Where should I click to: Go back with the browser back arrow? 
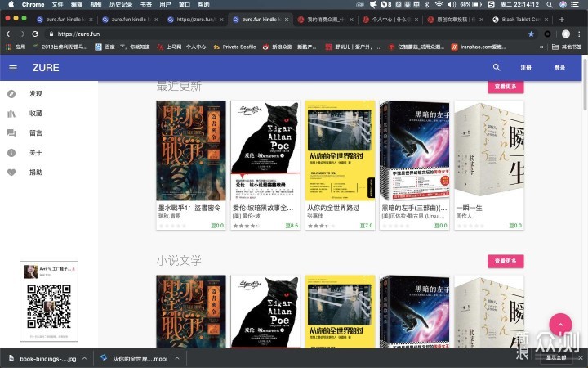9,34
